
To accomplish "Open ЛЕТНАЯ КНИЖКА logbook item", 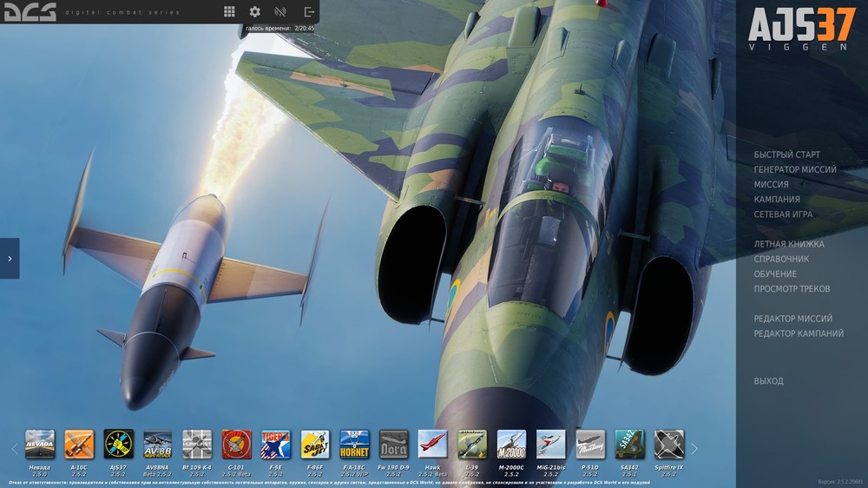I will [x=789, y=244].
